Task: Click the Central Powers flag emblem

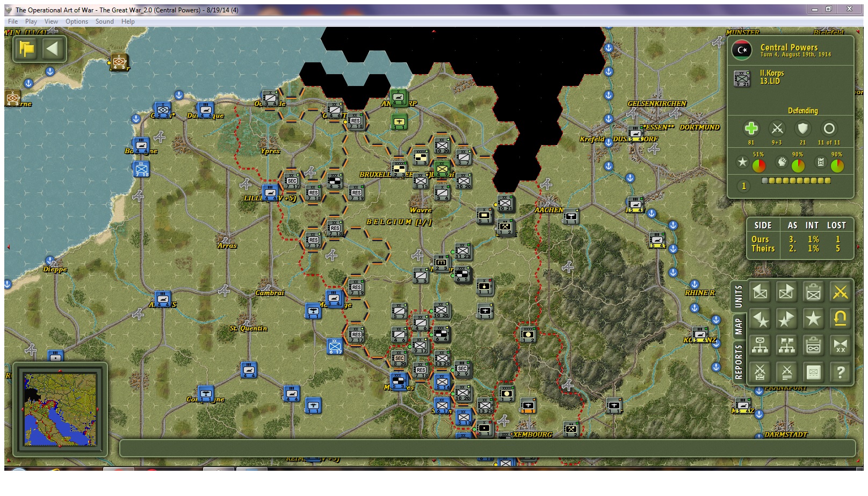Action: (x=742, y=50)
